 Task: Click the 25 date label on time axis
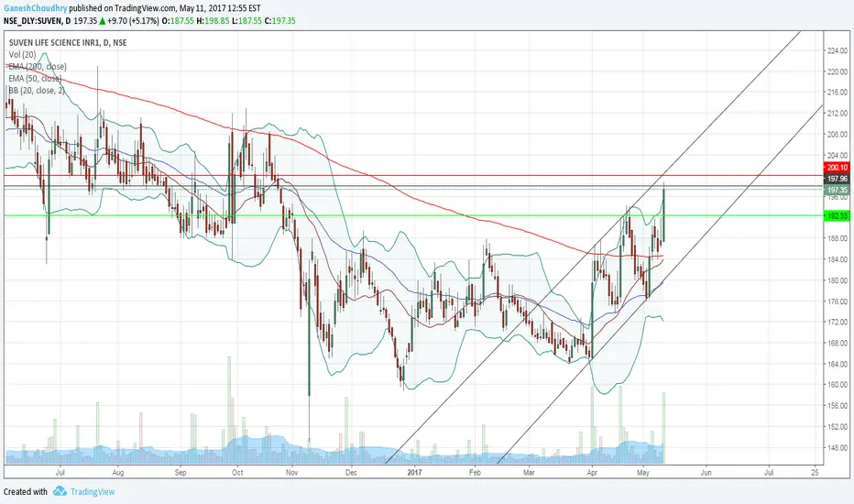tap(815, 473)
